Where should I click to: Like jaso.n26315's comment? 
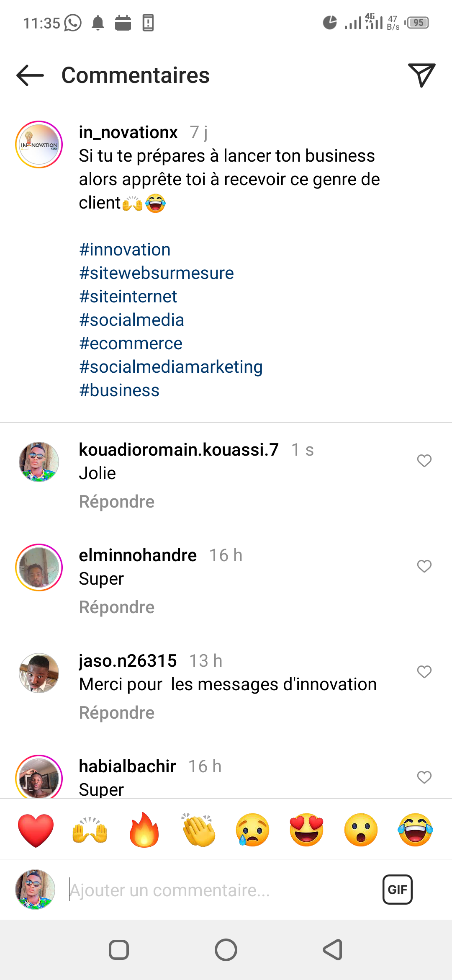[x=424, y=672]
